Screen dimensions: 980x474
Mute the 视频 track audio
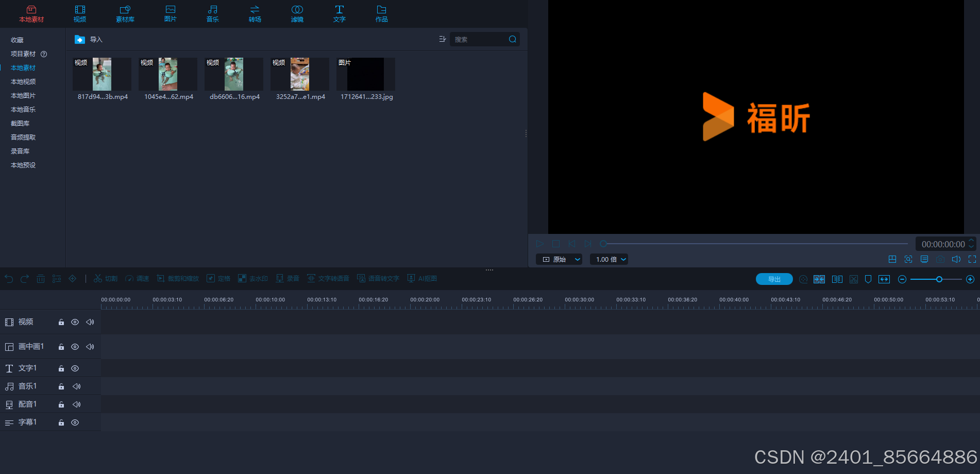coord(90,322)
